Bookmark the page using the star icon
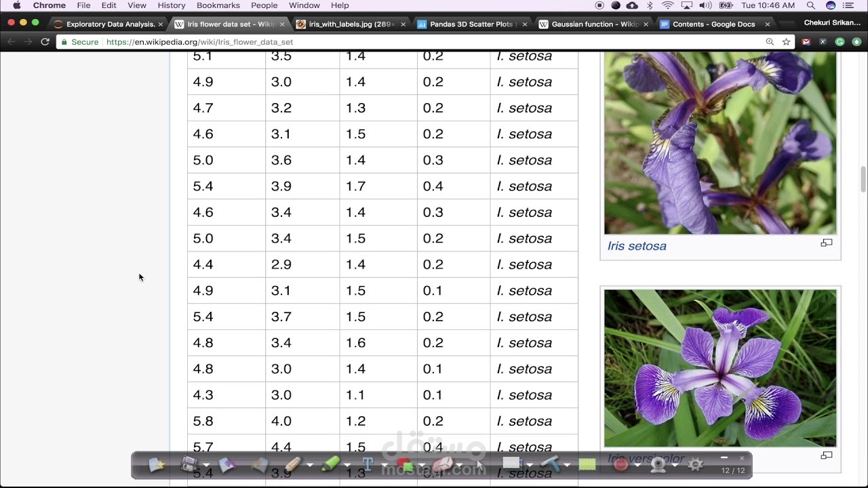The image size is (868, 488). pyautogui.click(x=785, y=41)
